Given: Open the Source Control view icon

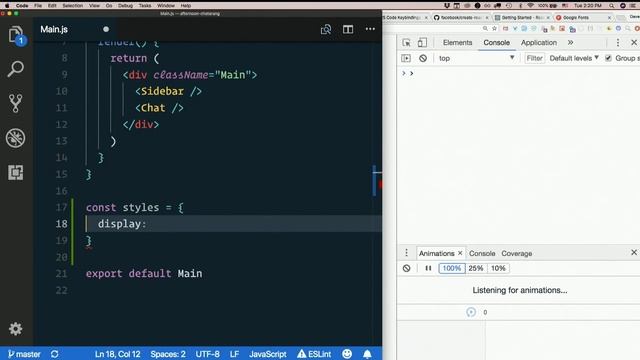Looking at the screenshot, I should (16, 103).
